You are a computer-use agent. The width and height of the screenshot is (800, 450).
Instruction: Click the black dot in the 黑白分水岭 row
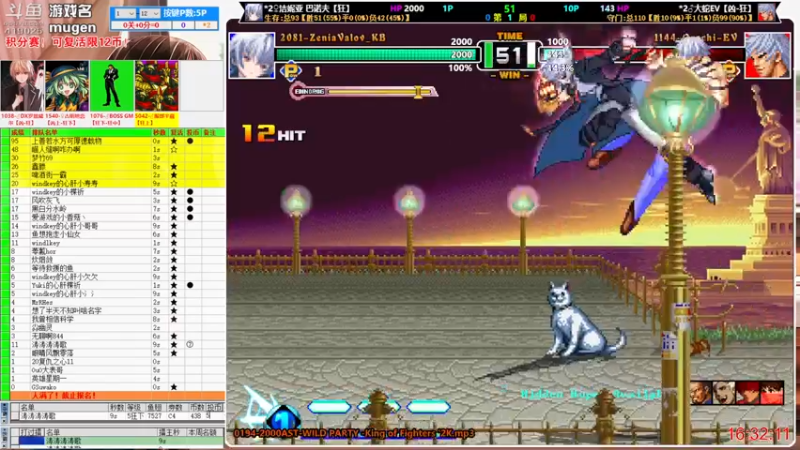click(190, 209)
